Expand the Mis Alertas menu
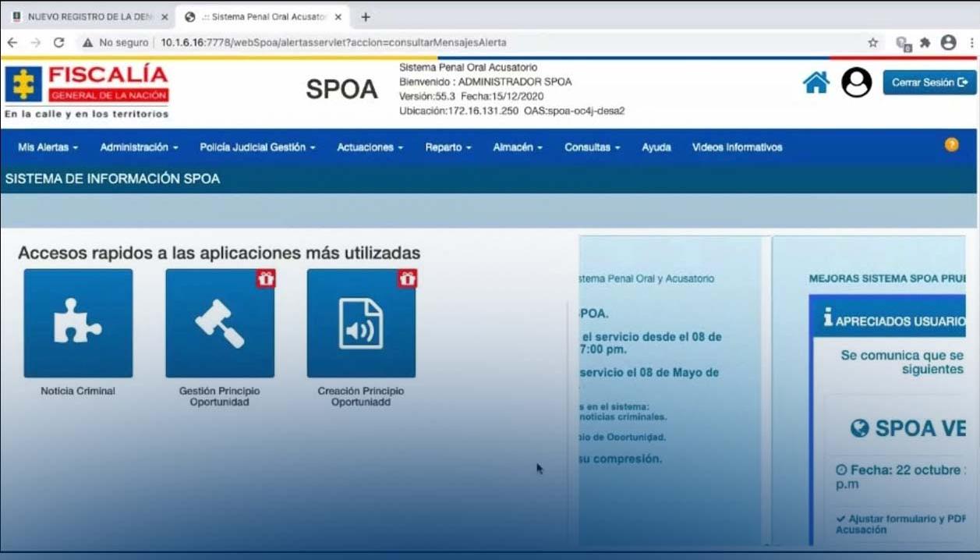 tap(48, 147)
